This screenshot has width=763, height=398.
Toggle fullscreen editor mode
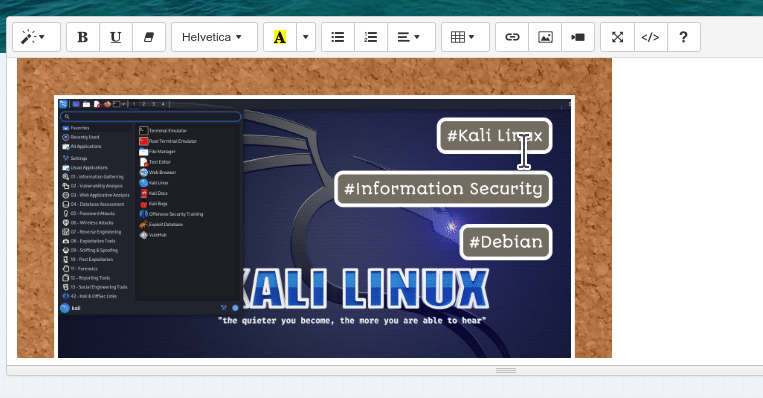click(618, 37)
